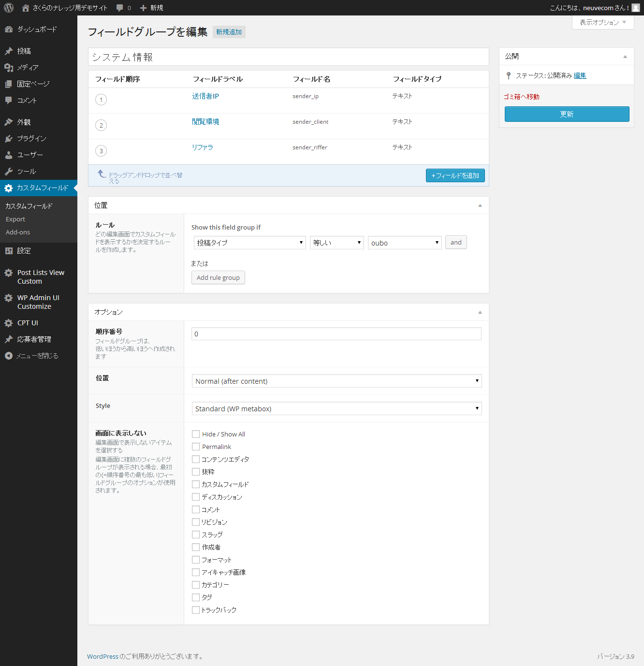Collapse menu using メニューを閉じる arrow icon

(9, 356)
